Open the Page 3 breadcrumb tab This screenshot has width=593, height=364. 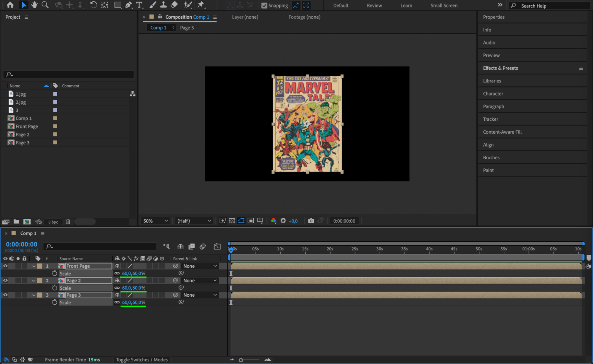coord(187,28)
